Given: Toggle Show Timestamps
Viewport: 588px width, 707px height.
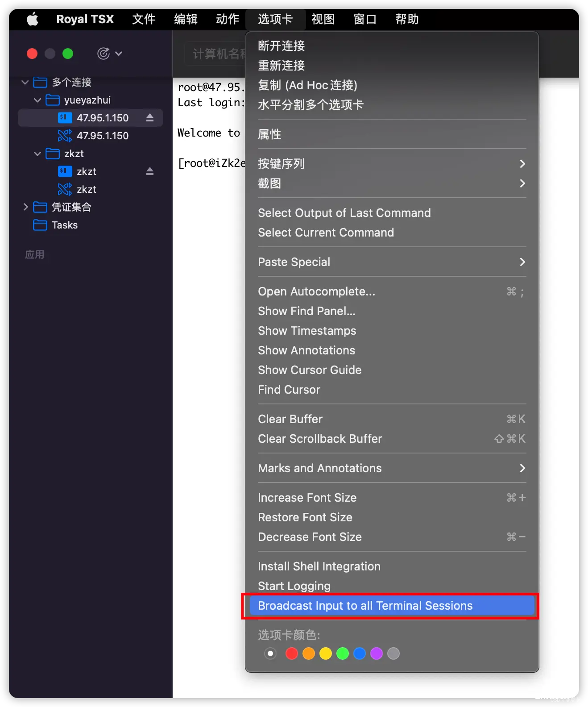Looking at the screenshot, I should [392, 331].
